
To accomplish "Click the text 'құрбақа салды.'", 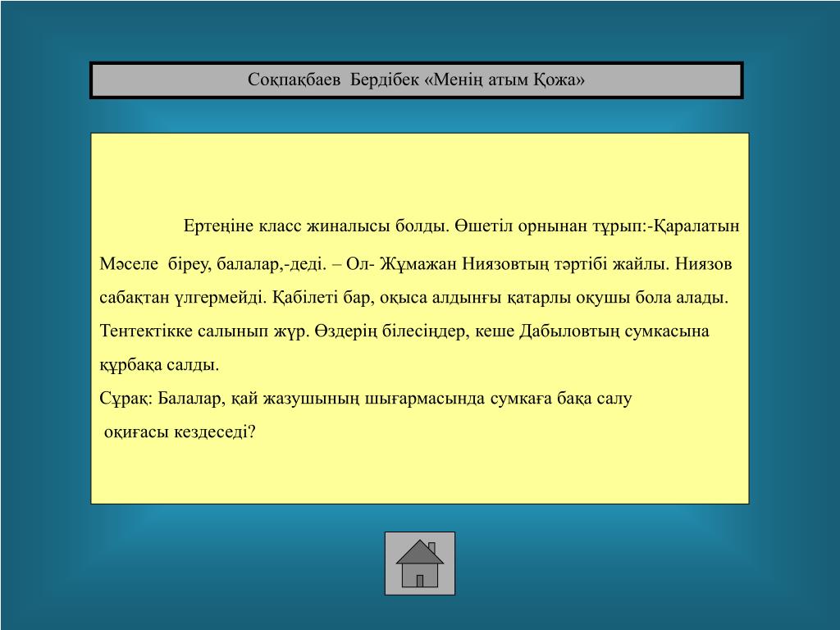I will [160, 365].
